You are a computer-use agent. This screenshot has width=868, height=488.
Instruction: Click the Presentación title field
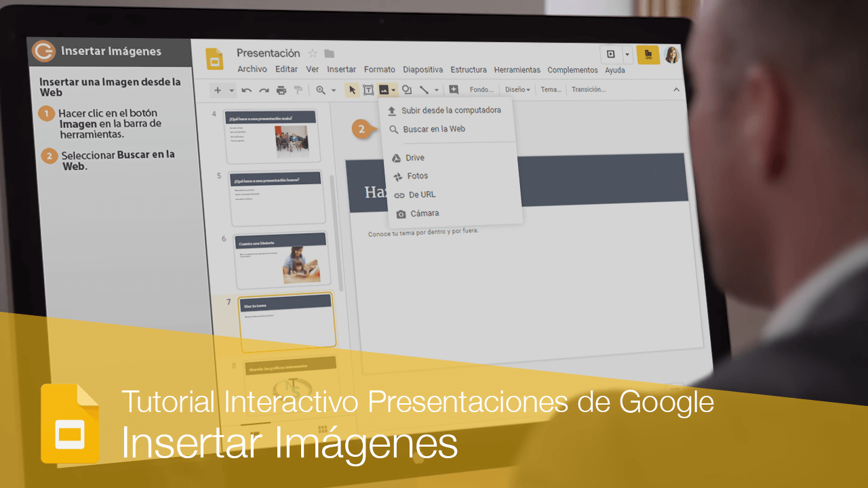tap(268, 54)
